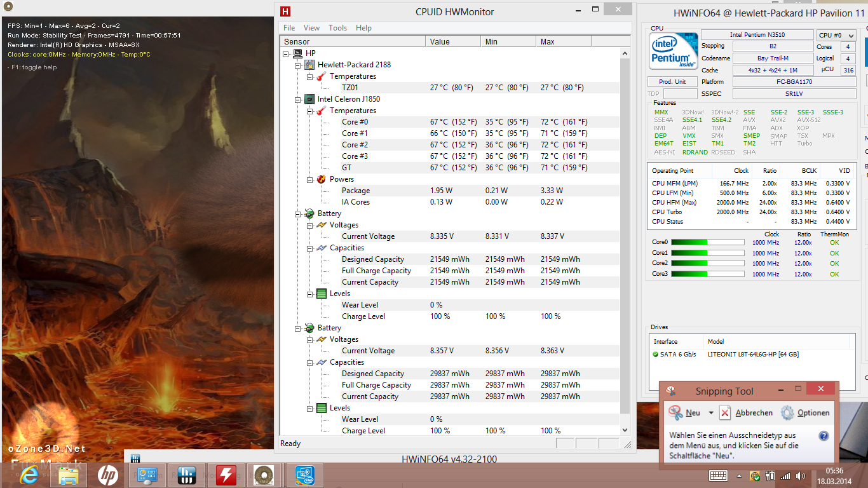Viewport: 868px width, 488px height.
Task: Click the HWMonitor scrollbar down arrow
Action: pyautogui.click(x=625, y=430)
